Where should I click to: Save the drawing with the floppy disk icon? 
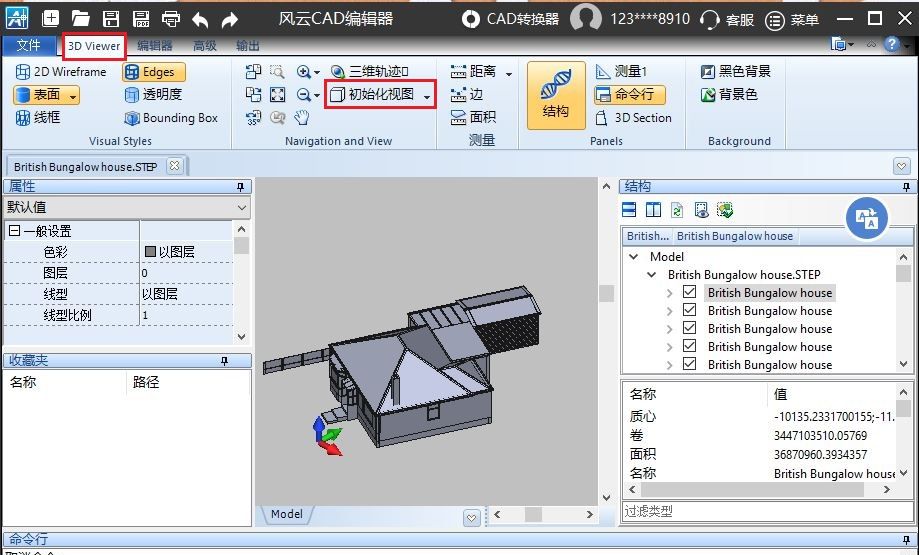pos(111,19)
